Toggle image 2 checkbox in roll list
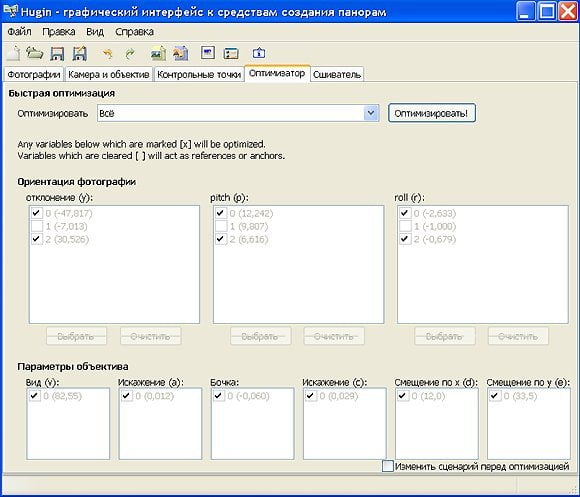Screen dimensions: 580x497 pyautogui.click(x=405, y=239)
